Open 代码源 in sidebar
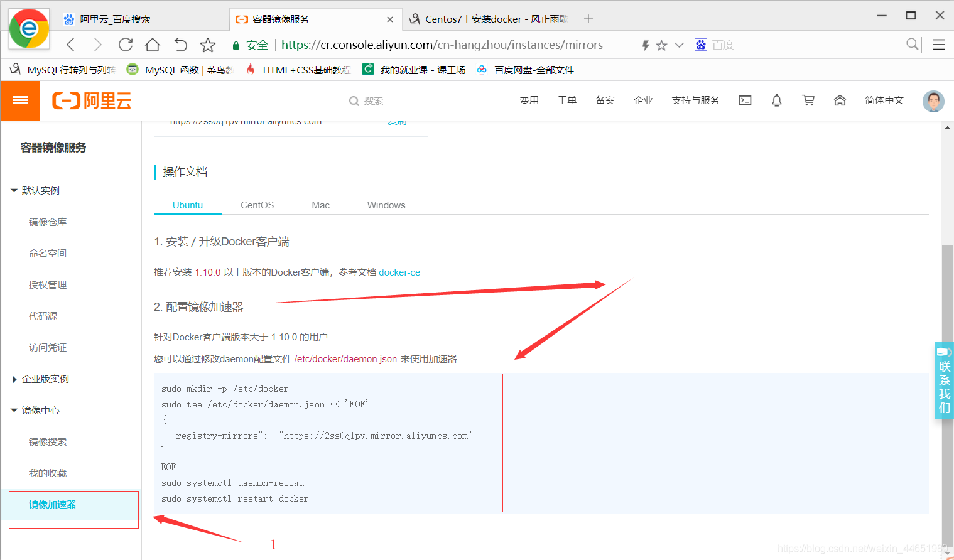This screenshot has height=560, width=954. (43, 316)
